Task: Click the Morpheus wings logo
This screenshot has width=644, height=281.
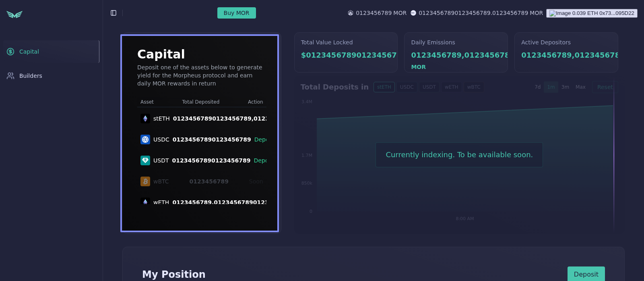Action: (x=14, y=15)
